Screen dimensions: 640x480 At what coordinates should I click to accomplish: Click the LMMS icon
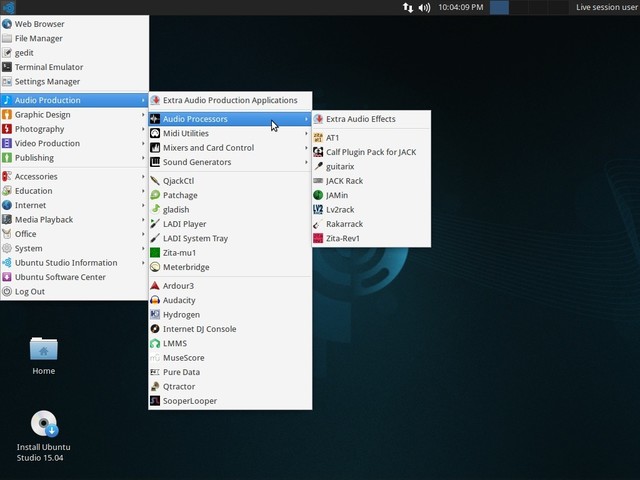[x=155, y=343]
